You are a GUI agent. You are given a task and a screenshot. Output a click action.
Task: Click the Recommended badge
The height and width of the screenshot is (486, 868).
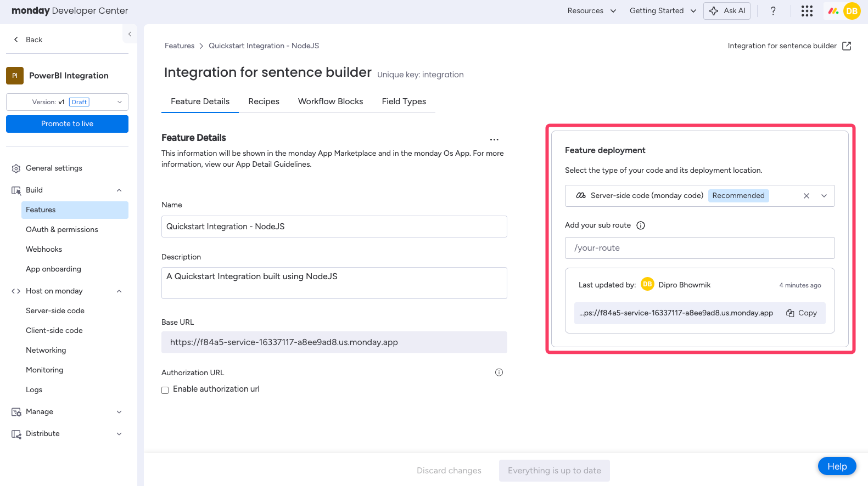coord(738,196)
